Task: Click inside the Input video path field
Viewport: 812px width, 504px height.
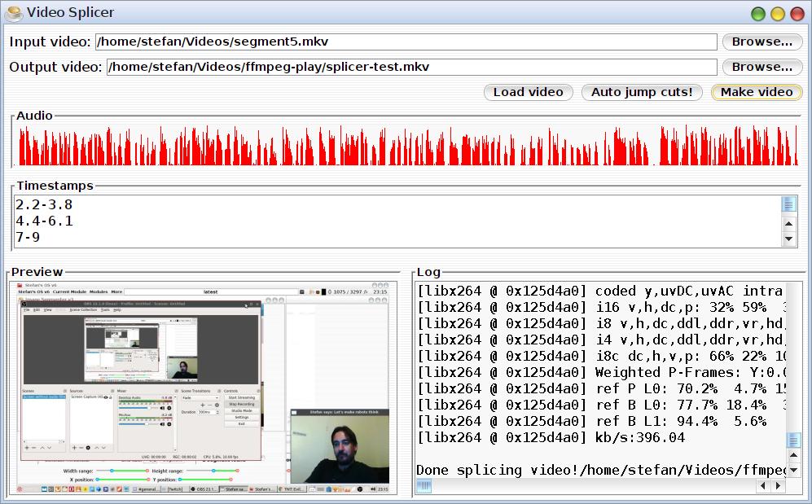Action: click(x=406, y=42)
